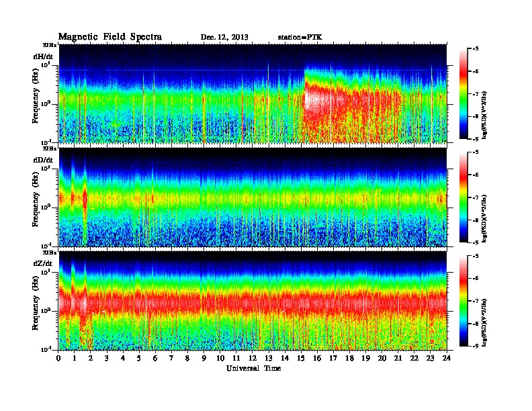Click hour '13' on the time axis

[269, 358]
